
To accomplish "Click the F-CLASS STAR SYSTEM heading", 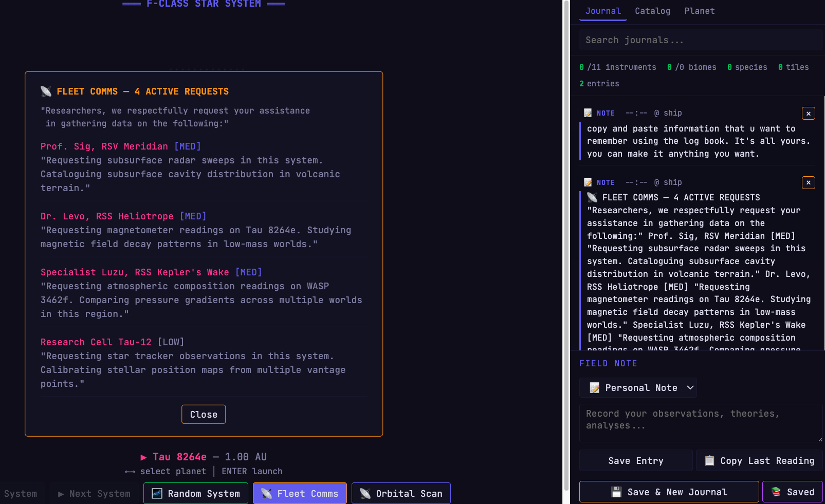I will pyautogui.click(x=204, y=4).
